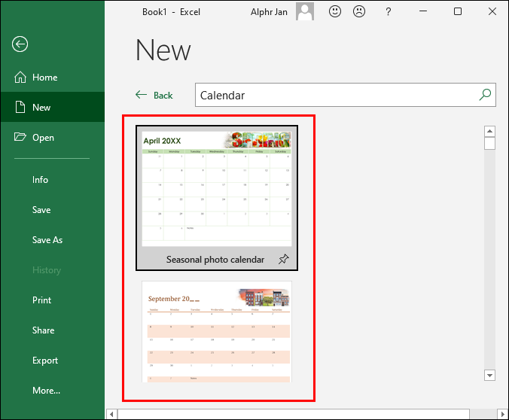Viewport: 509px width, 420px height.
Task: Click the Home house icon
Action: coord(20,77)
